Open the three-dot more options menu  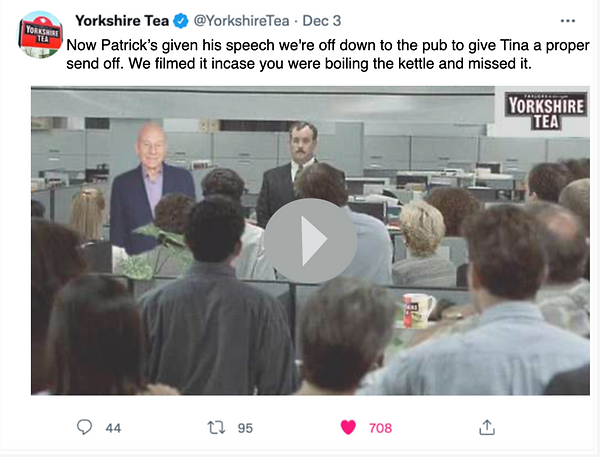click(567, 21)
